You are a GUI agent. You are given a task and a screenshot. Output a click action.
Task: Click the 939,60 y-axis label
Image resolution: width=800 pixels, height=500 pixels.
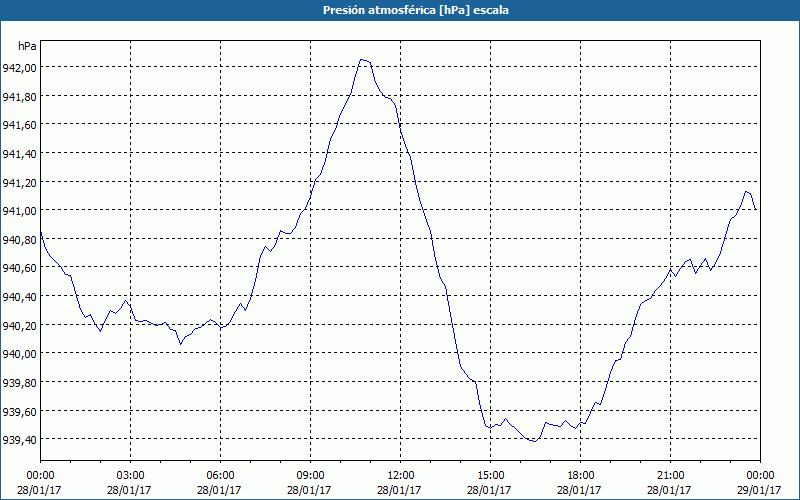pyautogui.click(x=19, y=411)
